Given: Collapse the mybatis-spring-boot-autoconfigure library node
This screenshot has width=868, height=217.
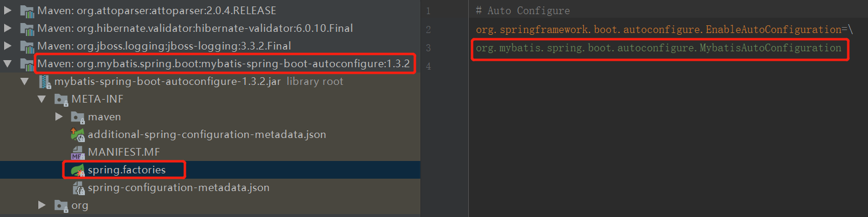Looking at the screenshot, I should tap(8, 64).
